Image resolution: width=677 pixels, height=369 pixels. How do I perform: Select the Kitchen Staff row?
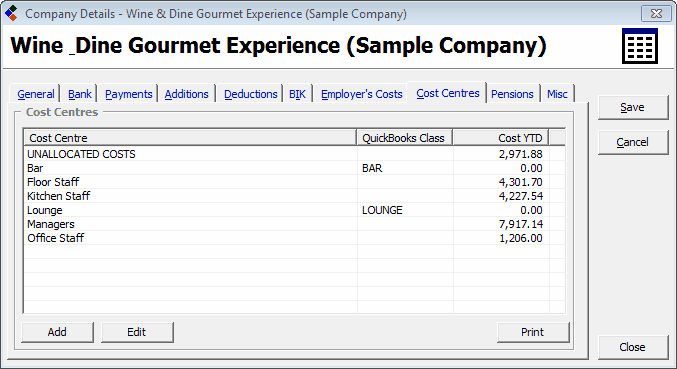click(x=294, y=196)
